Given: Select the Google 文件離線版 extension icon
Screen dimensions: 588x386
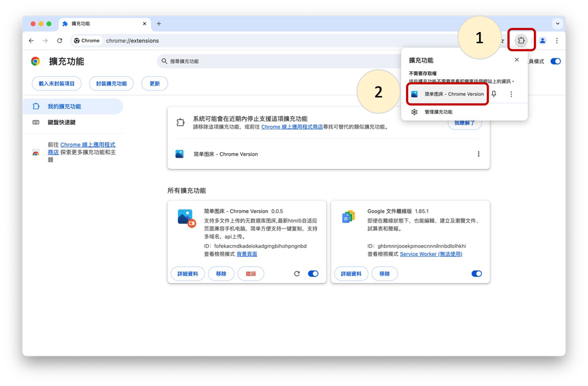Looking at the screenshot, I should (348, 217).
